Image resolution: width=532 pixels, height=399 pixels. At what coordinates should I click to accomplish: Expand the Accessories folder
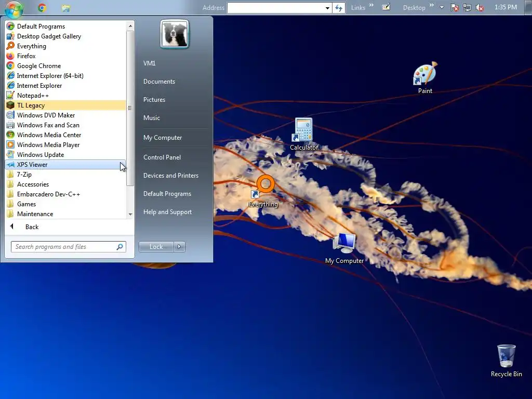tap(65, 184)
